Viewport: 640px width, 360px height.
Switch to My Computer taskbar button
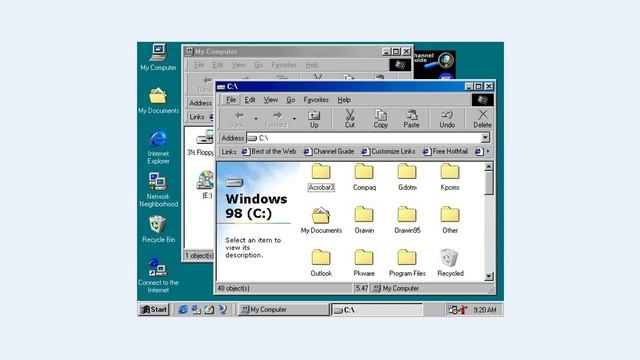point(283,310)
